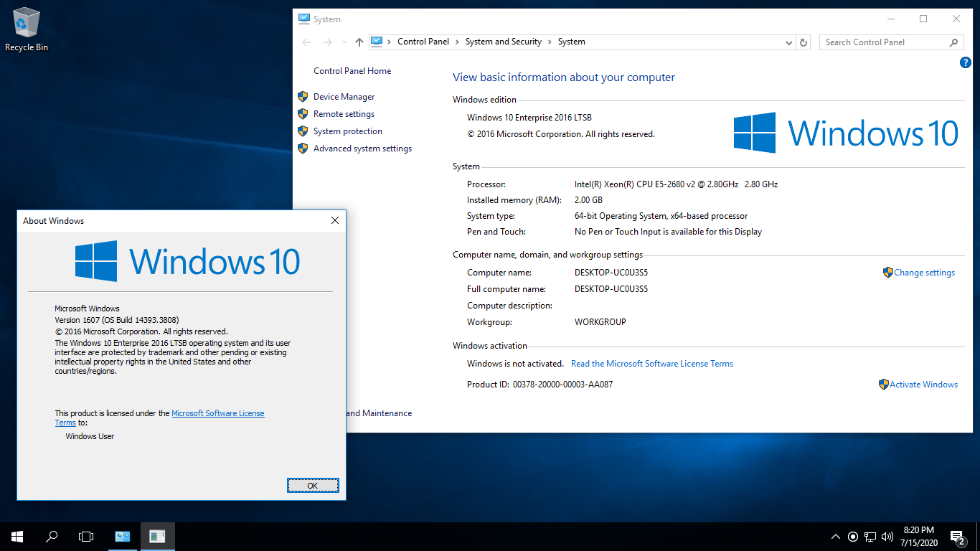Open the Device Manager link
The width and height of the screenshot is (980, 551).
click(344, 97)
